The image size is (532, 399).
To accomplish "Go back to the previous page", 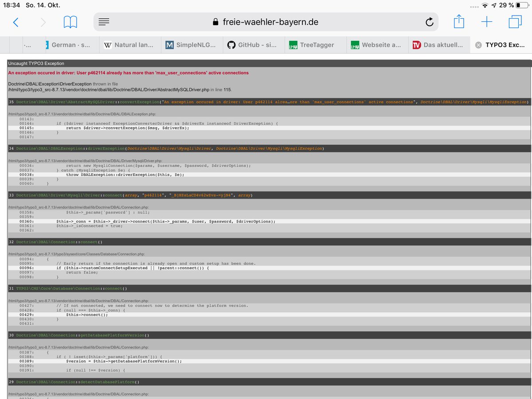I will [16, 22].
